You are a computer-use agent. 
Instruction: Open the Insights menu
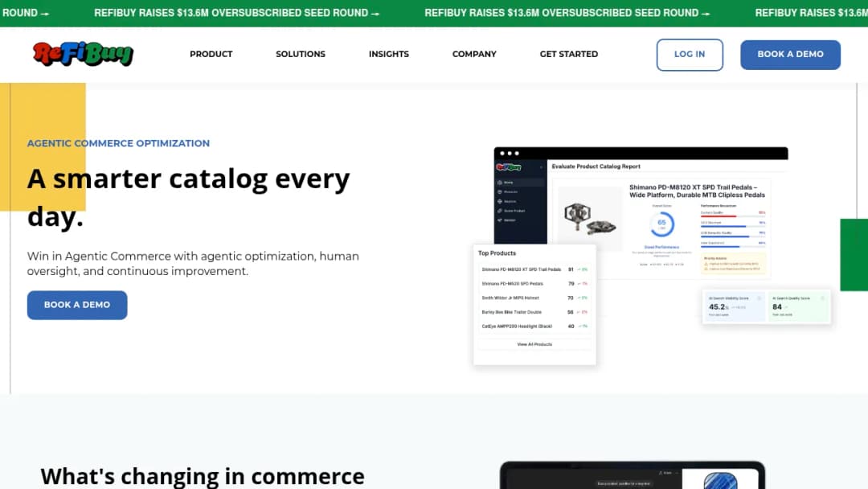[x=389, y=54]
